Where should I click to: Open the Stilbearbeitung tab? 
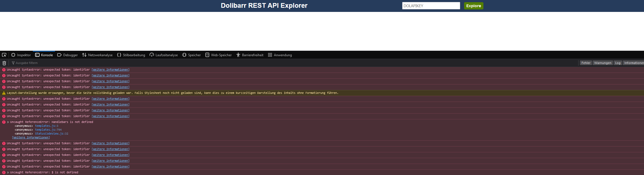[131, 55]
